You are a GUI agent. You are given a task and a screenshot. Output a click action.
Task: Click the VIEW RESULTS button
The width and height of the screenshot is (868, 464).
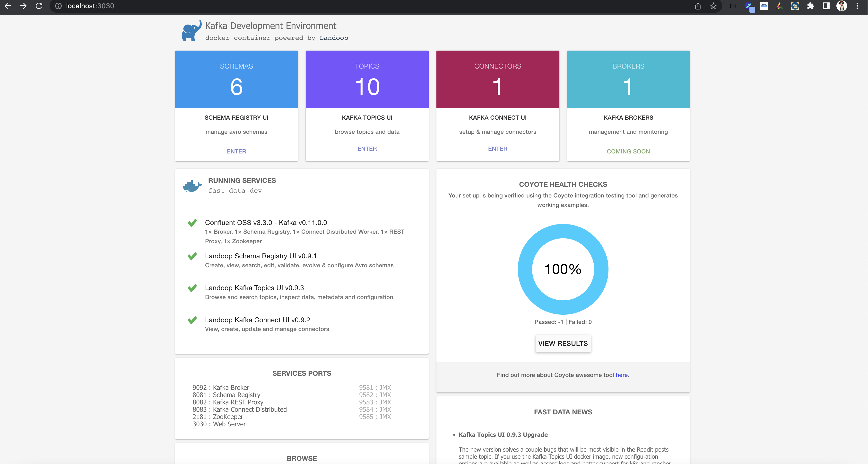click(x=563, y=343)
